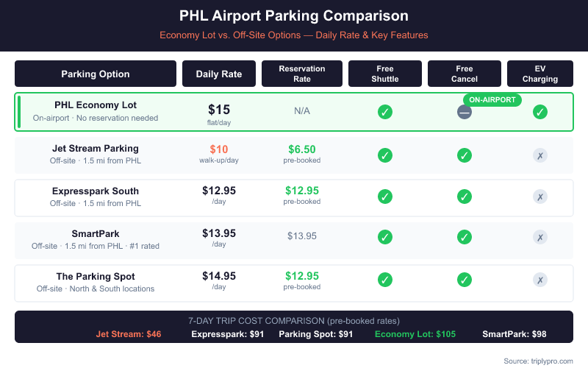
Task: Select the Reservation Rate column header
Action: pyautogui.click(x=302, y=74)
